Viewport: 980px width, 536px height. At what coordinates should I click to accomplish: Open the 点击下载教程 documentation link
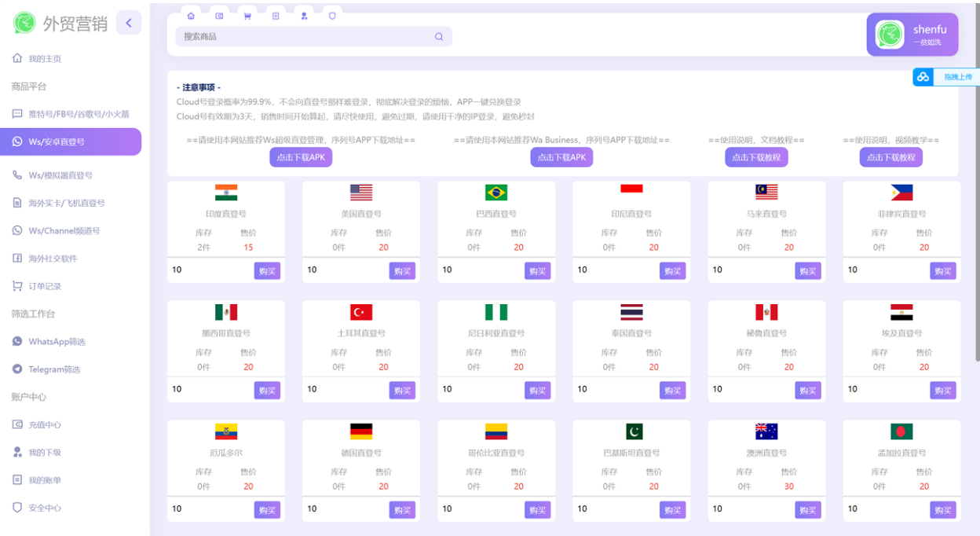(x=754, y=157)
